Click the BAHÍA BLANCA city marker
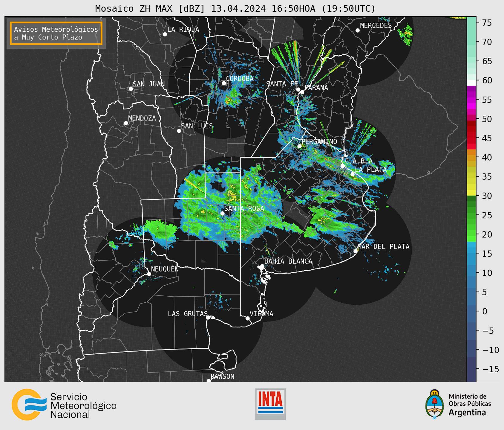This screenshot has height=430, width=504. point(262,266)
